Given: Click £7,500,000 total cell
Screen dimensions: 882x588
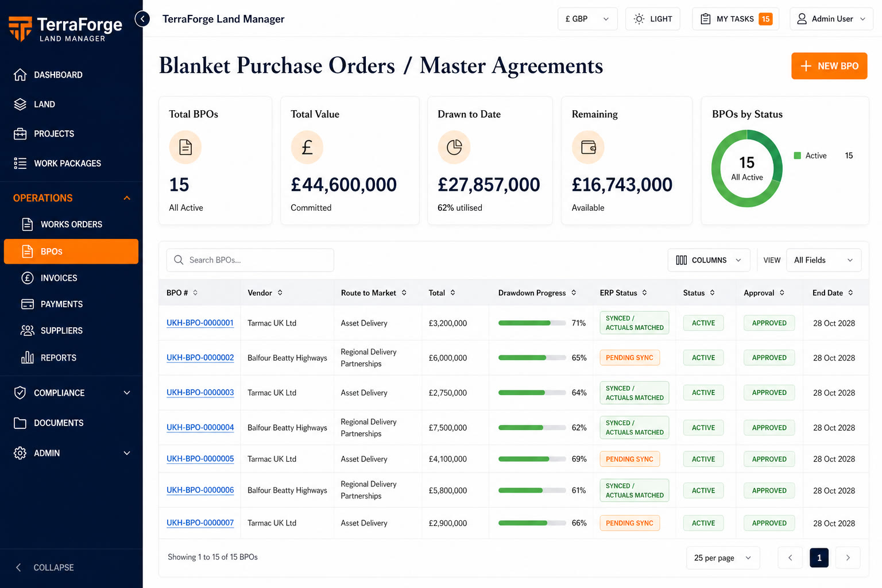Looking at the screenshot, I should (448, 428).
